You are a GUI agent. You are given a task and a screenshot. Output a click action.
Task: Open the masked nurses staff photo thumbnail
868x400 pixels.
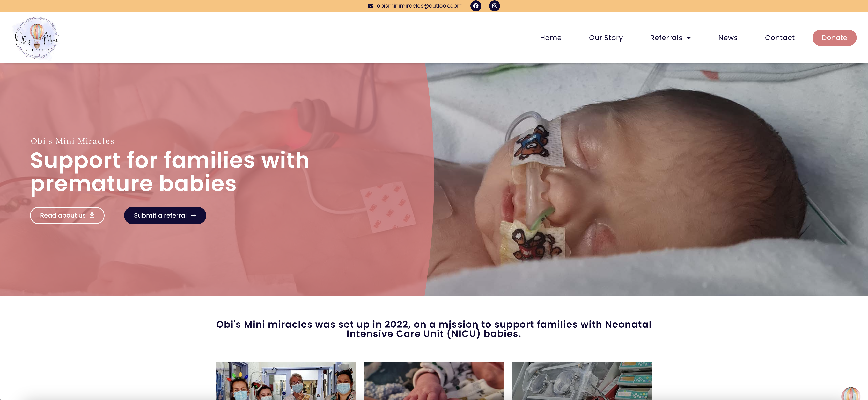[x=286, y=381]
